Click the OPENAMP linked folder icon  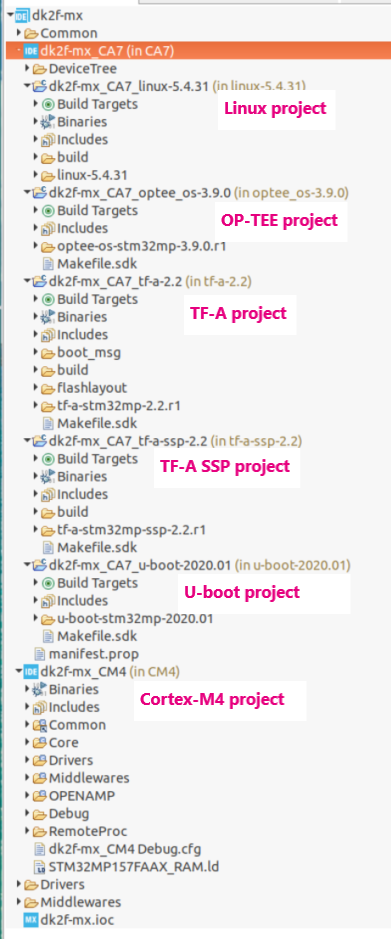pos(40,796)
